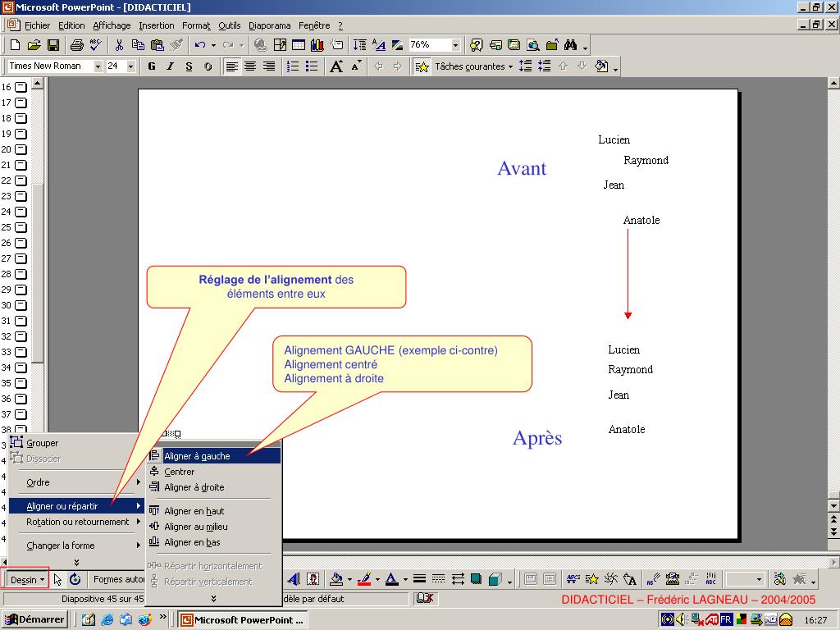Image resolution: width=840 pixels, height=630 pixels.
Task: Choose the arrow style icon
Action: 458,579
